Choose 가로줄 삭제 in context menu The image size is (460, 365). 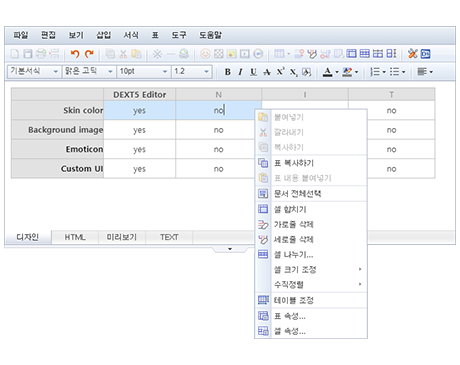(311, 224)
